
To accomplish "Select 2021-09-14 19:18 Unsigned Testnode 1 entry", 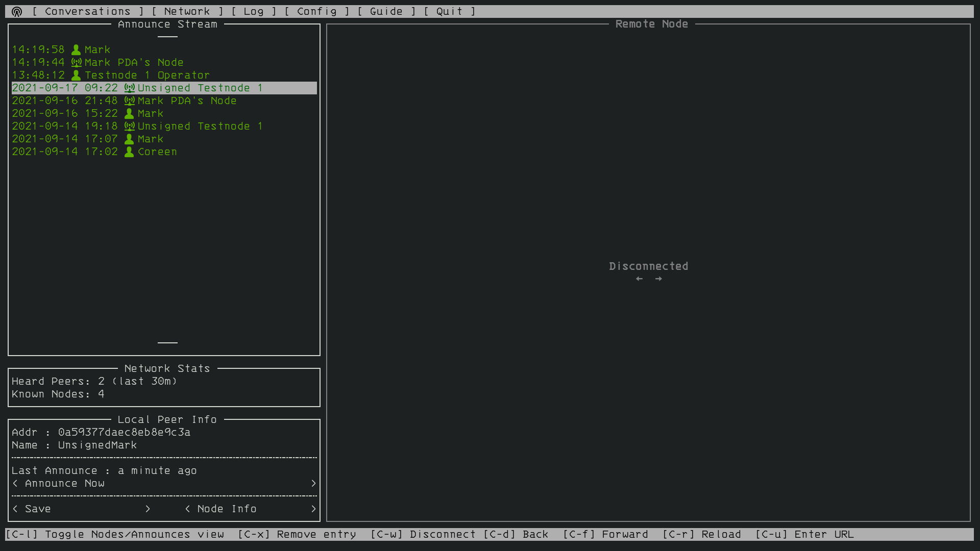I will tap(200, 127).
